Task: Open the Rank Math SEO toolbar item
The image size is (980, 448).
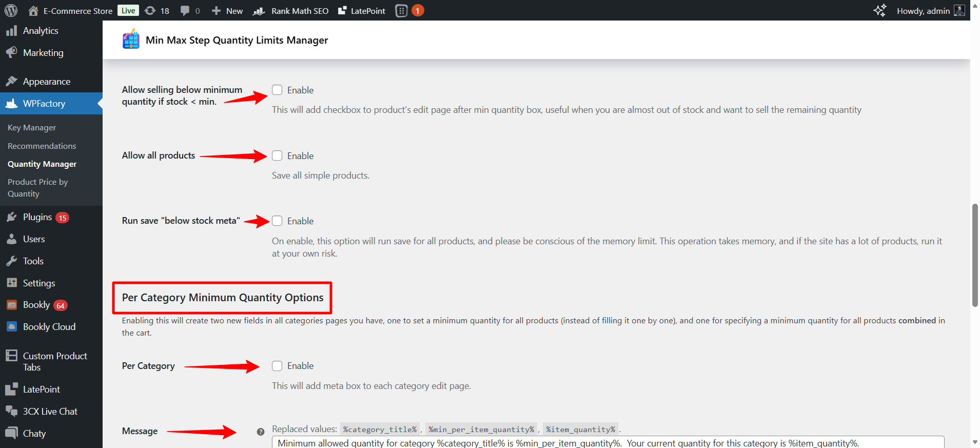Action: pos(290,11)
